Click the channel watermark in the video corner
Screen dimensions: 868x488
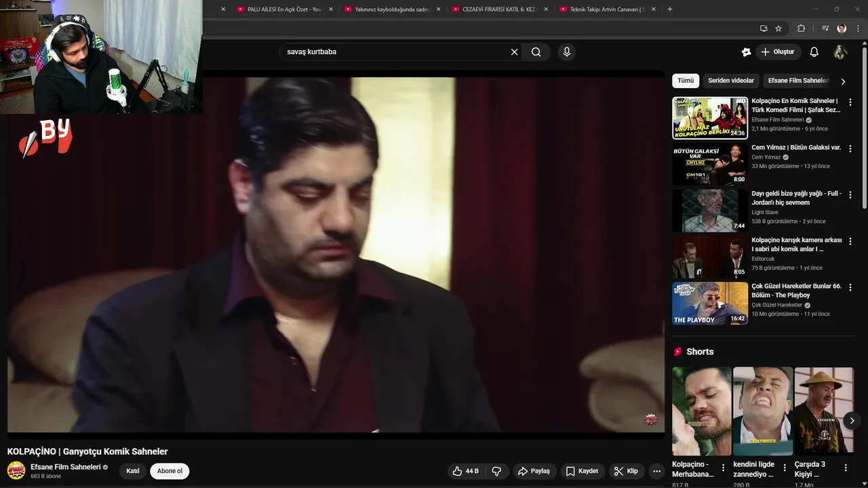pos(651,420)
